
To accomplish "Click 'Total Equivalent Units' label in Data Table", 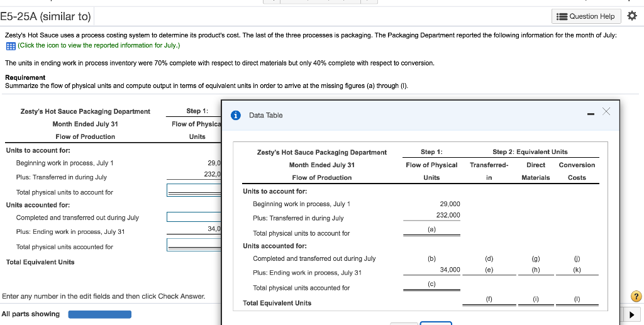I will [277, 303].
